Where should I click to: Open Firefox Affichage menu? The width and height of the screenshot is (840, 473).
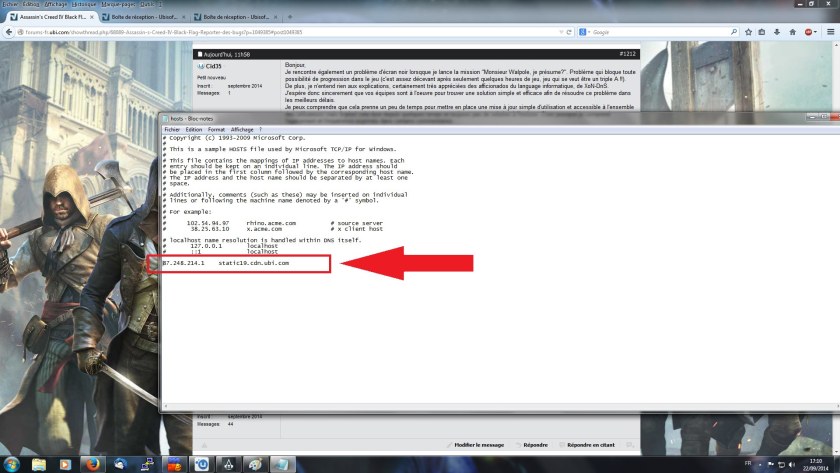pyautogui.click(x=55, y=4)
